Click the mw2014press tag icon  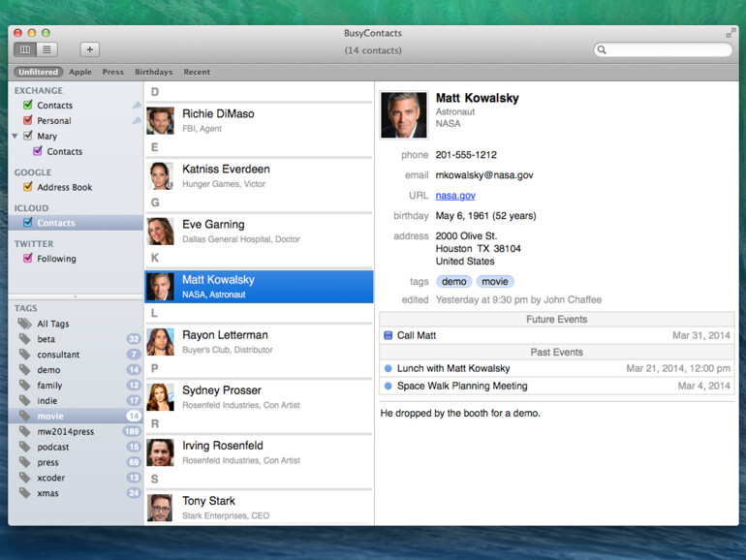pyautogui.click(x=25, y=431)
